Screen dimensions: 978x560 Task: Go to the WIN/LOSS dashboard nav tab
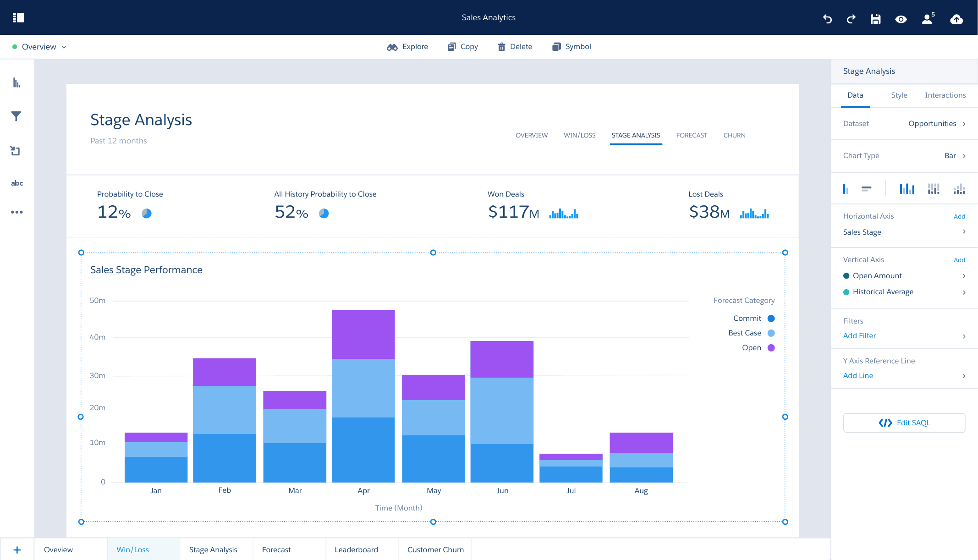pos(580,135)
